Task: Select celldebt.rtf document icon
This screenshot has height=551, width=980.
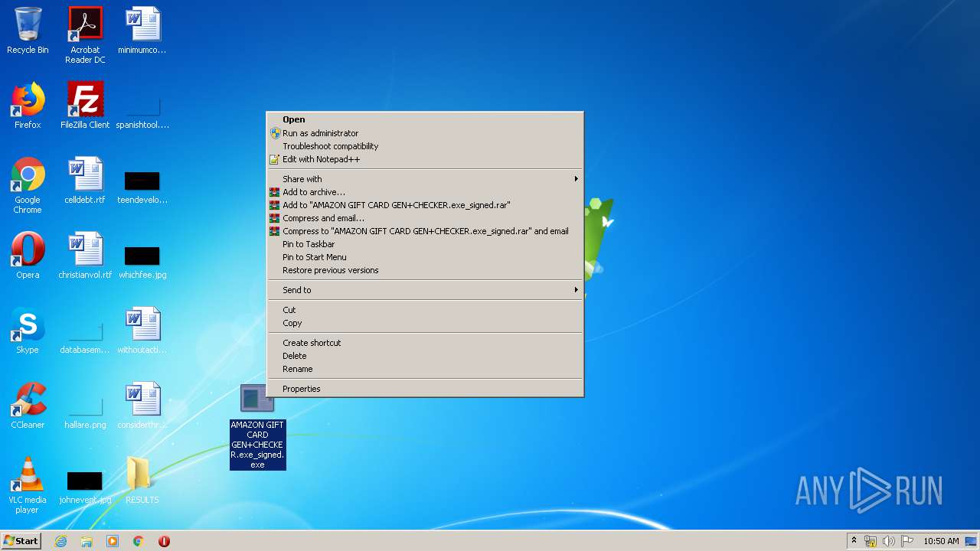Action: click(85, 181)
